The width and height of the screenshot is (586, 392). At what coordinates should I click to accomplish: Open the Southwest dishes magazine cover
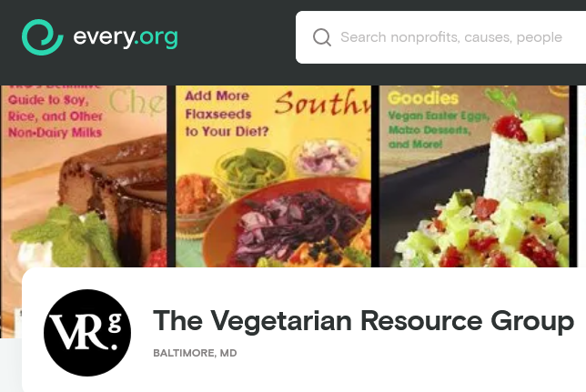273,176
